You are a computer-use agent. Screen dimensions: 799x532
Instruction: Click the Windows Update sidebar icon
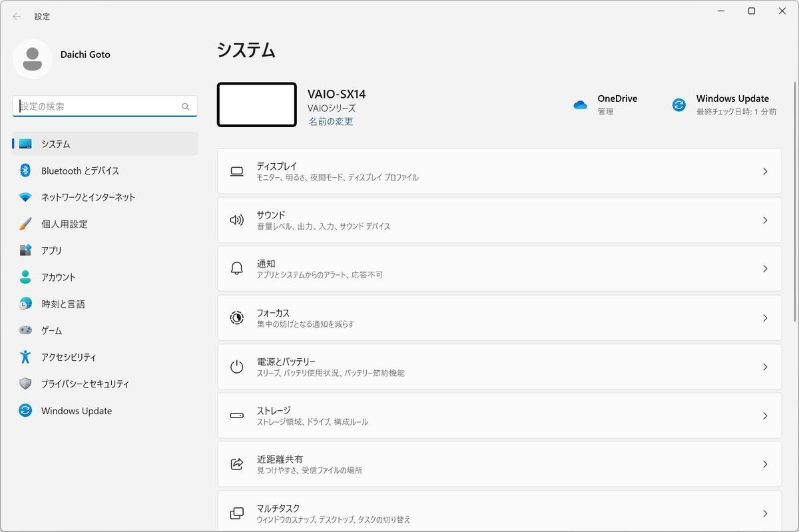pyautogui.click(x=25, y=411)
